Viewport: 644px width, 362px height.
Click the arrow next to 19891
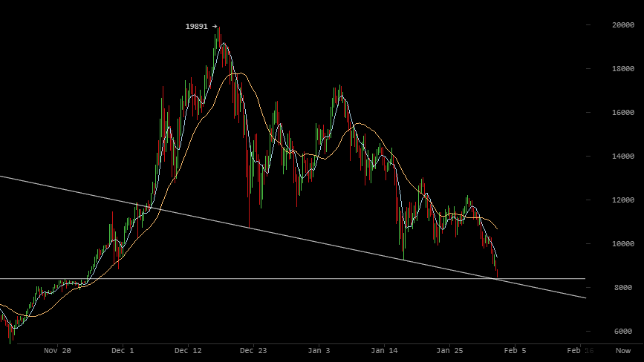[215, 26]
